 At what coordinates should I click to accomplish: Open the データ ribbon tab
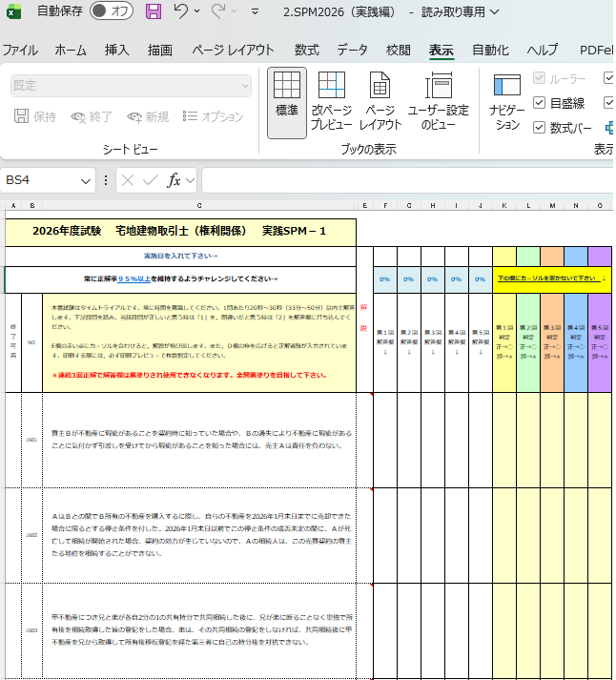[352, 51]
